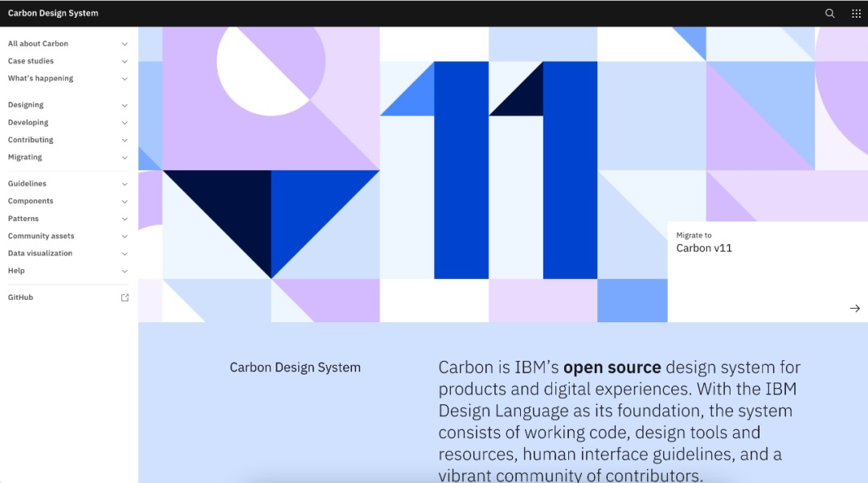This screenshot has width=868, height=483.
Task: Expand the Components chevron
Action: [125, 202]
